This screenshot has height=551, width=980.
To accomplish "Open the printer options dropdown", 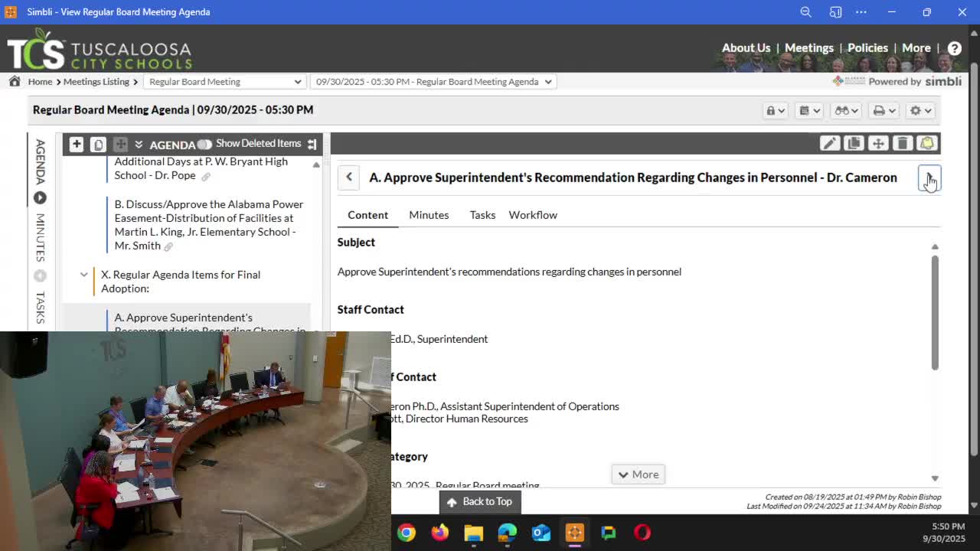I will coord(884,110).
